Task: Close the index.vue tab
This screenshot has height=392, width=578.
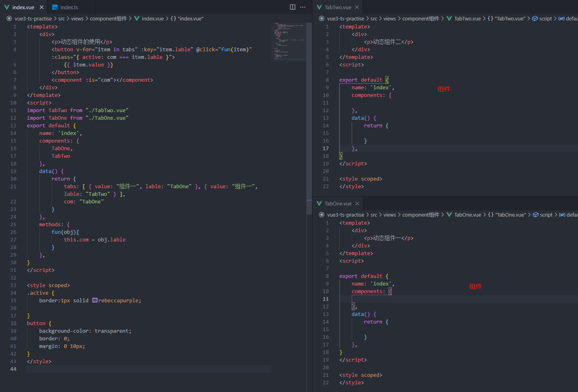Action: tap(42, 7)
